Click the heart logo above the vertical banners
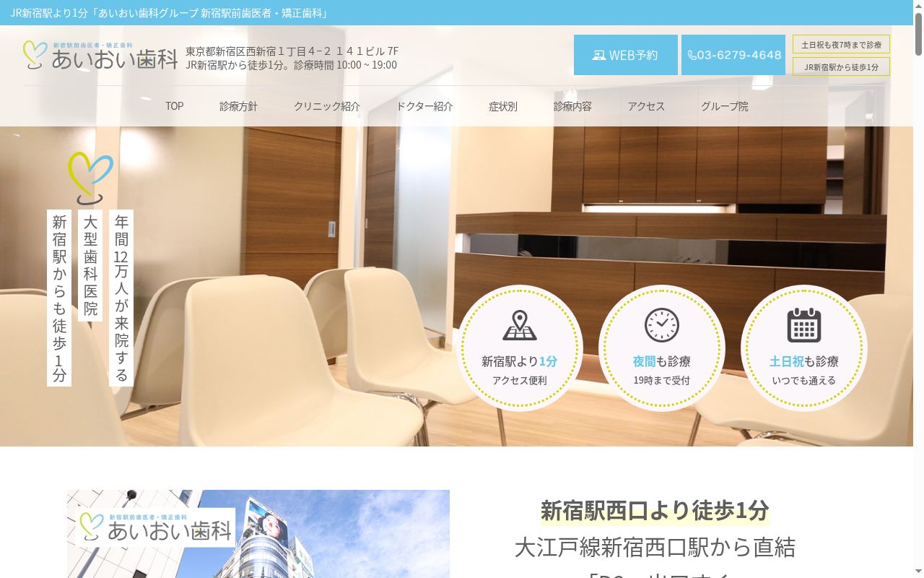Screen dimensions: 924x578 coord(90,178)
